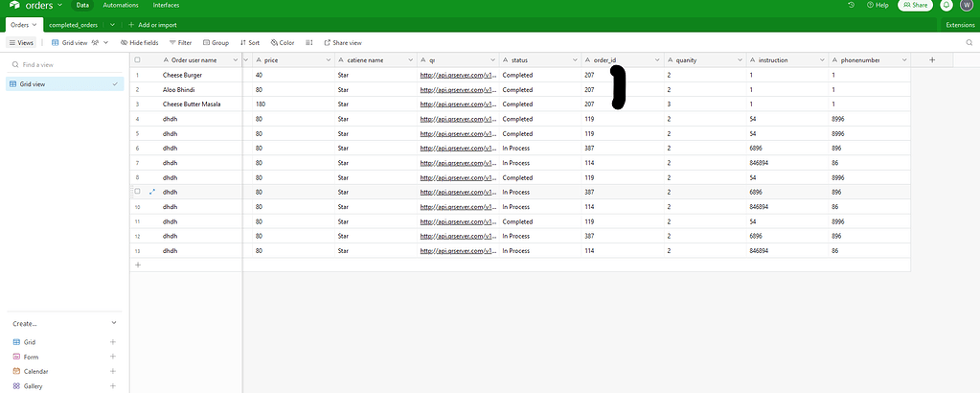Open the orders base name dropdown

60,5
